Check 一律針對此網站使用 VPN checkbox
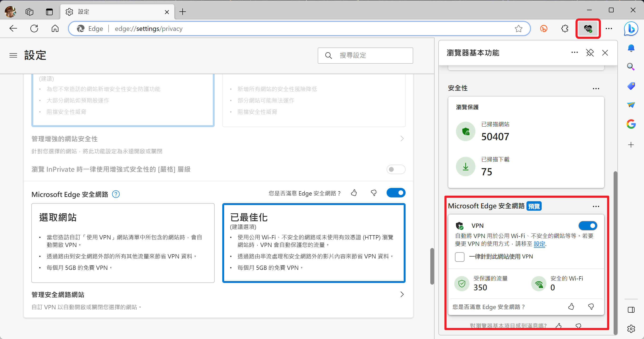Screen dimensions: 644x339 click(x=459, y=257)
